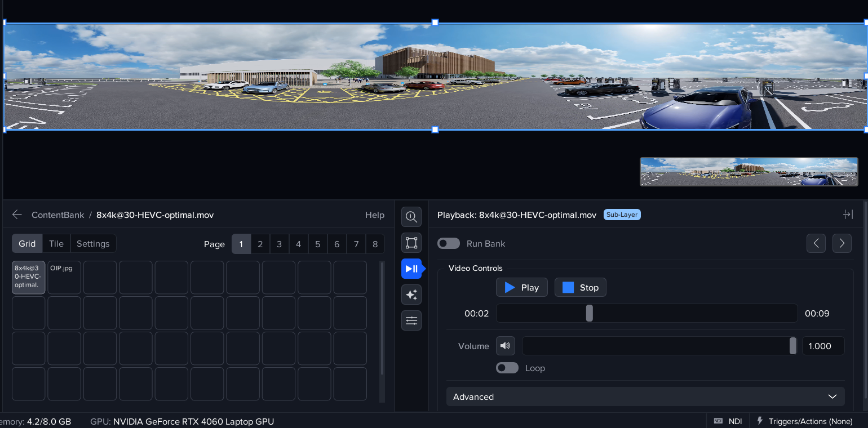The width and height of the screenshot is (868, 428).
Task: Mute audio with the speaker icon
Action: click(x=506, y=346)
